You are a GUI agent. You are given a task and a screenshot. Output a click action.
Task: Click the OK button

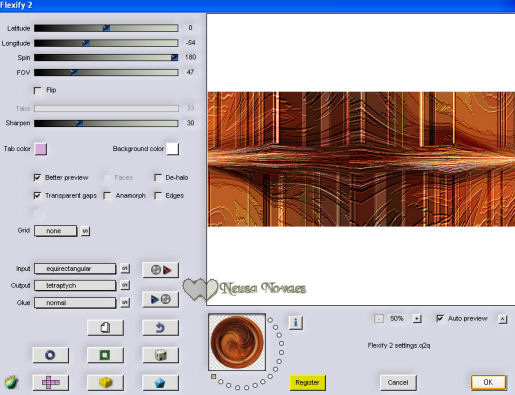488,382
